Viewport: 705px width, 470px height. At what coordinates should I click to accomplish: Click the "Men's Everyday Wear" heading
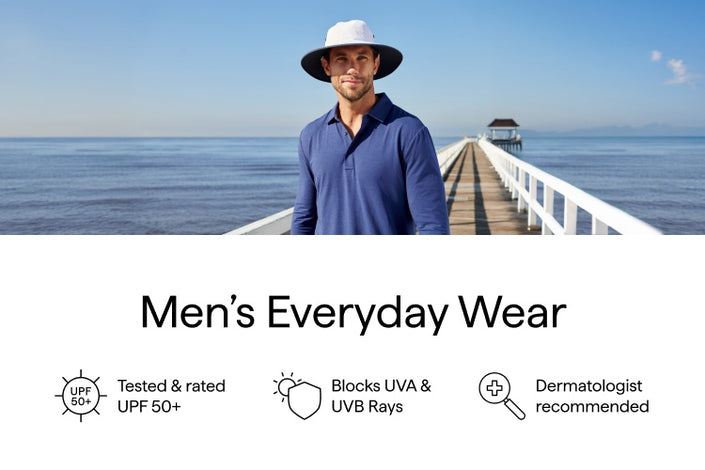[x=353, y=313]
